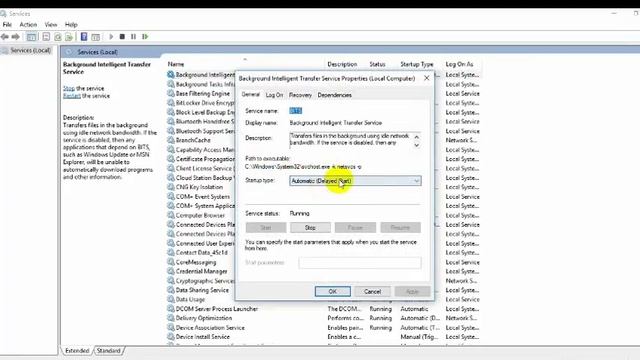640x360 pixels.
Task: Select the Delivery Optimization gear icon
Action: 171,318
